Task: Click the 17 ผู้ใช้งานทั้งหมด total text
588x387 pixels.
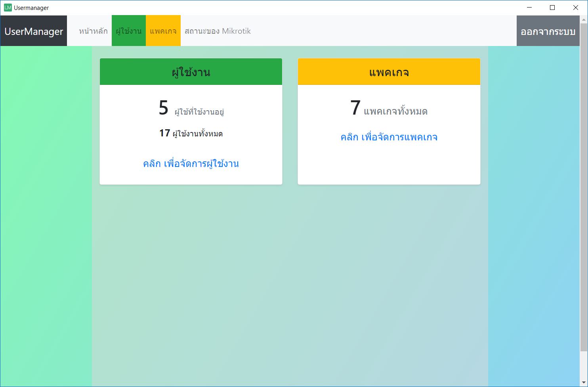Action: 191,134
